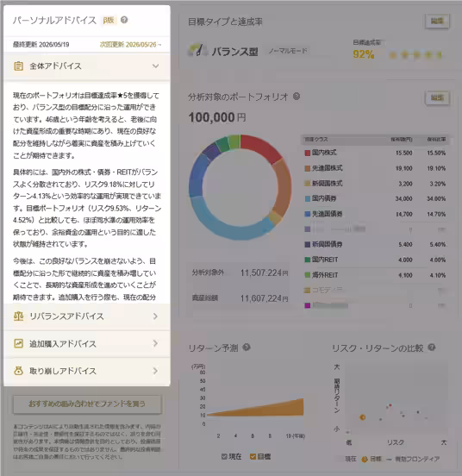
Task: Click the 最終更新 2026/05/19 text
Action: pos(41,45)
